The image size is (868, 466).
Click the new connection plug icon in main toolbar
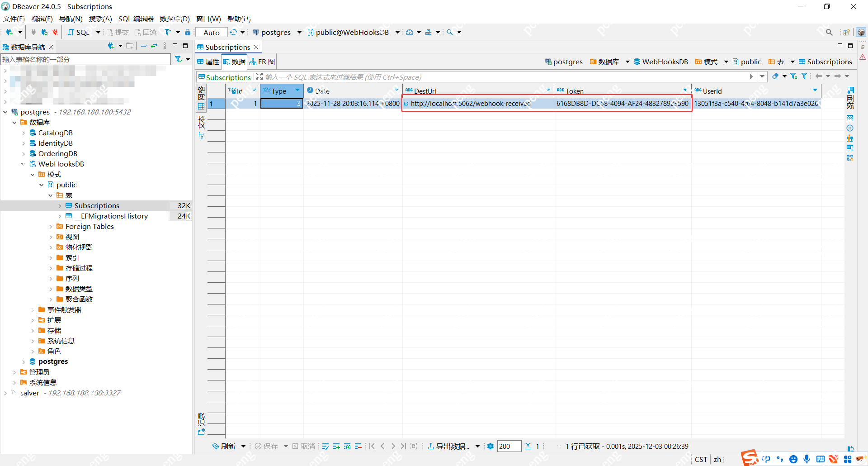pos(9,32)
